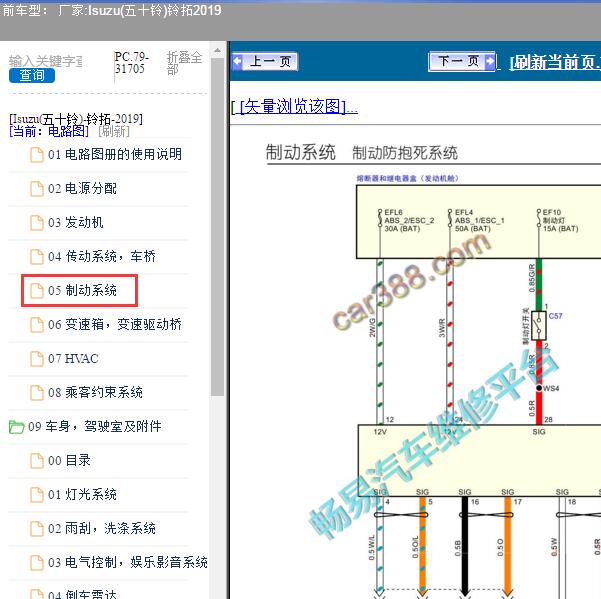
Task: Click fuse label EFL4 in diagram
Action: pos(464,212)
